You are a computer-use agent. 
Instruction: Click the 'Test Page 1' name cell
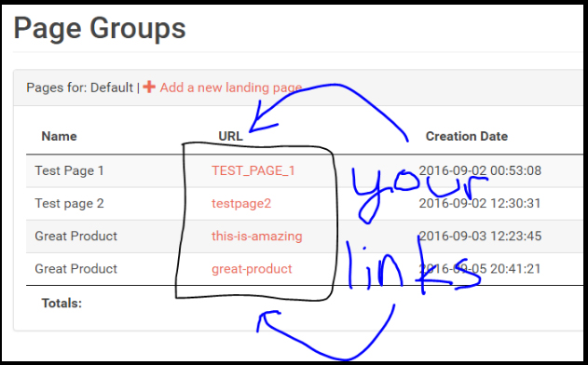point(69,171)
